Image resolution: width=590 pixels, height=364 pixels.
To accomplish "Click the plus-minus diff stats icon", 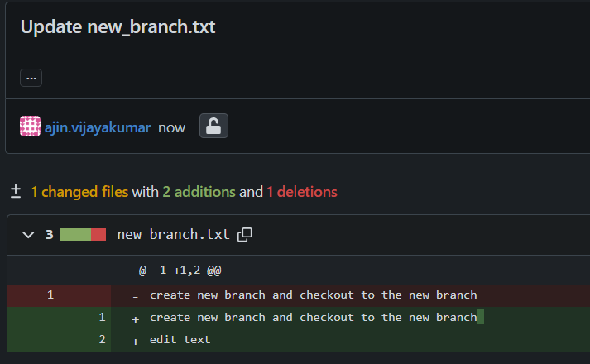I will (15, 192).
